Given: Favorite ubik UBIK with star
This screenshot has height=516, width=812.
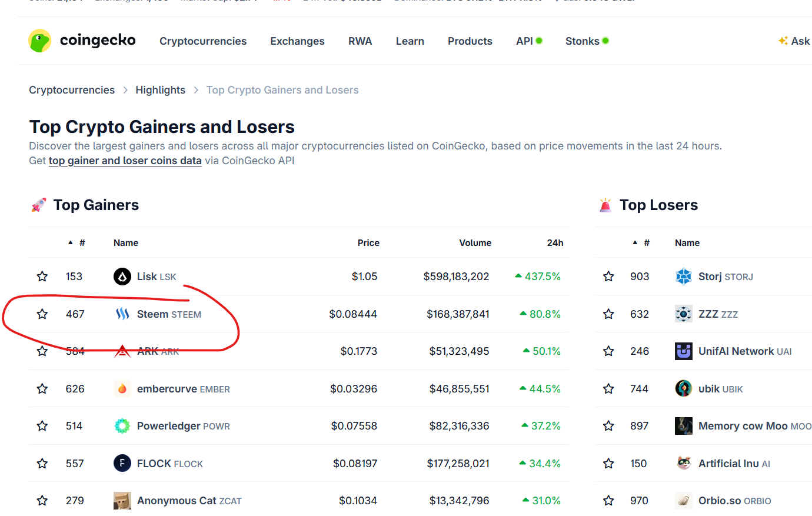Looking at the screenshot, I should (608, 389).
